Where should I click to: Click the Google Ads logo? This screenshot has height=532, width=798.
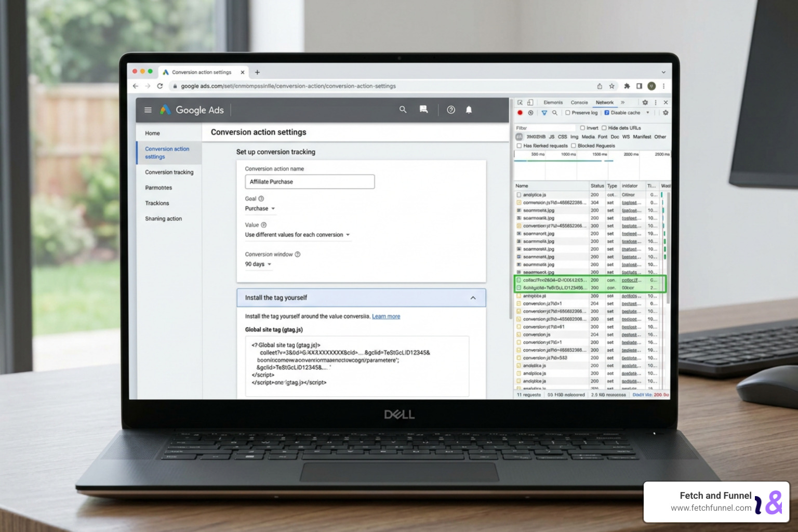click(x=192, y=110)
